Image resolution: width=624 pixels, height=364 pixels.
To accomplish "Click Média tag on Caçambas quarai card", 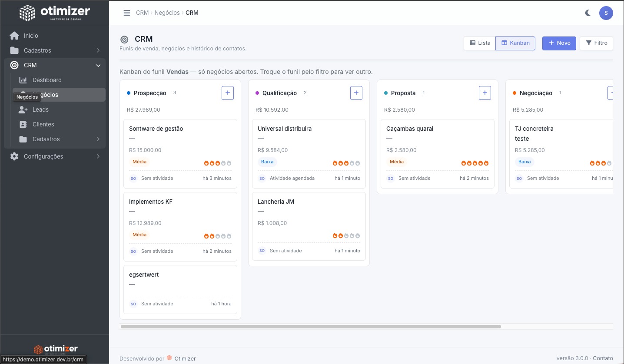I will coord(397,162).
